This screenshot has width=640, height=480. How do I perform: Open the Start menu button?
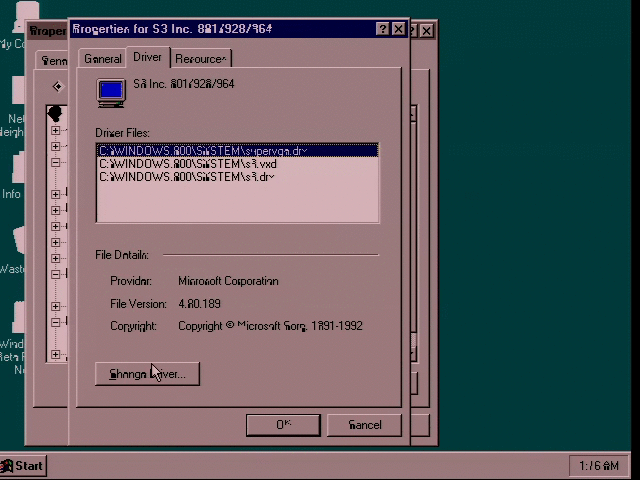coord(23,466)
